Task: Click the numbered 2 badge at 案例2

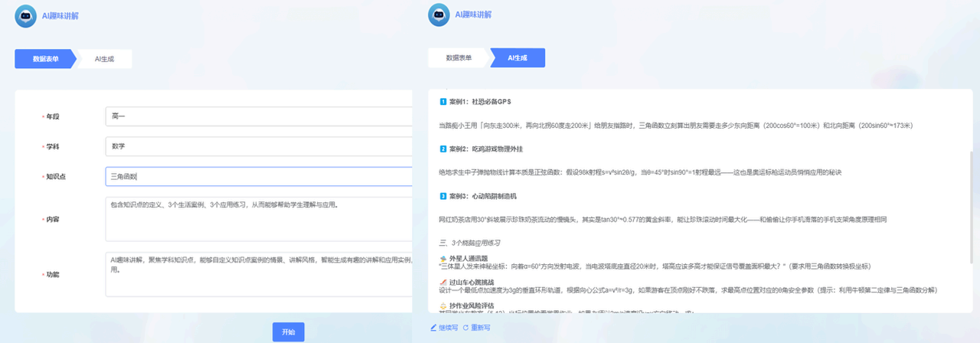Action: pos(443,149)
